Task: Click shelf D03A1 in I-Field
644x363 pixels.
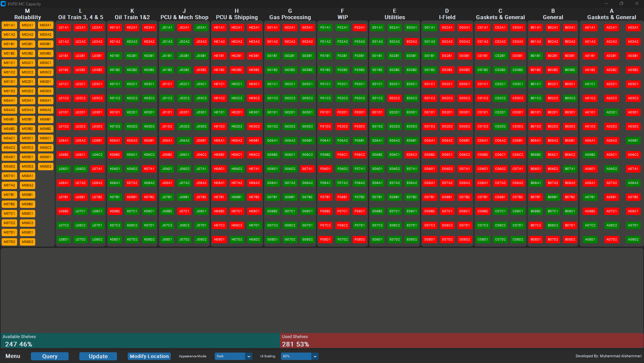Action: [465, 28]
